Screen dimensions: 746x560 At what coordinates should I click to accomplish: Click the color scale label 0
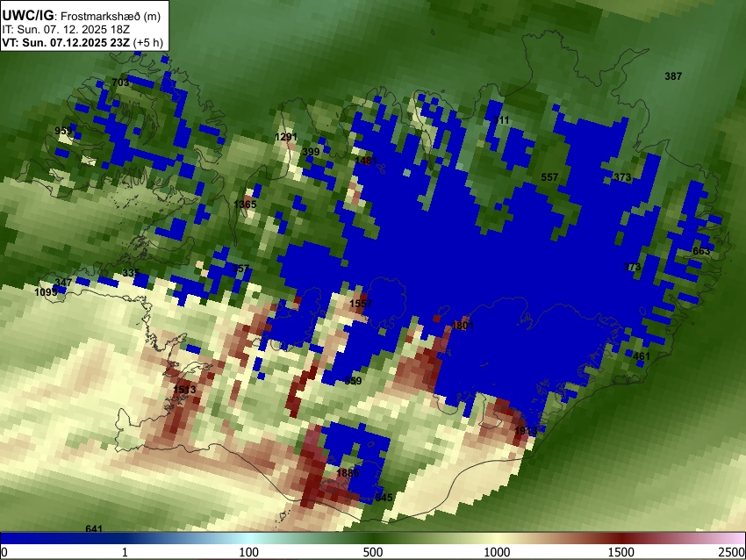coord(4,552)
